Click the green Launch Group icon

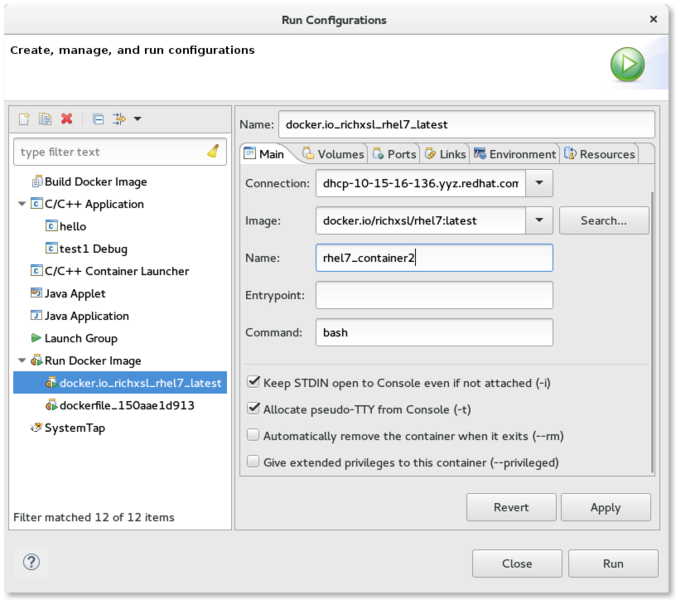[36, 338]
